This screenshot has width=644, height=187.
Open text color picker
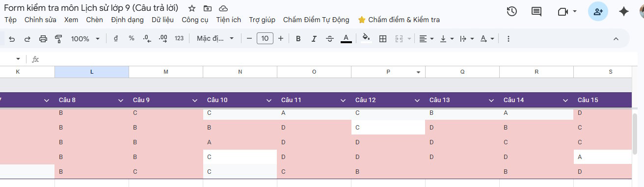click(x=346, y=38)
